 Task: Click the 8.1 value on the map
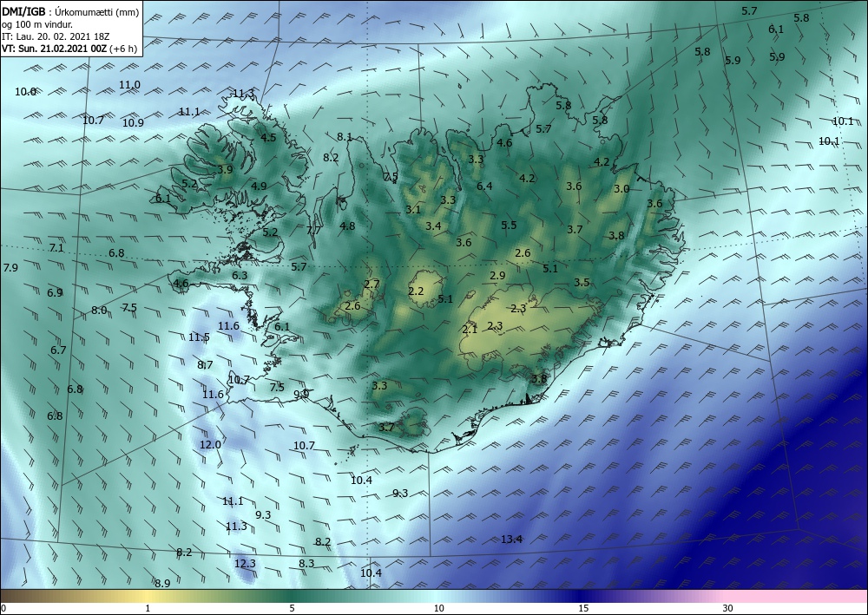click(x=345, y=136)
